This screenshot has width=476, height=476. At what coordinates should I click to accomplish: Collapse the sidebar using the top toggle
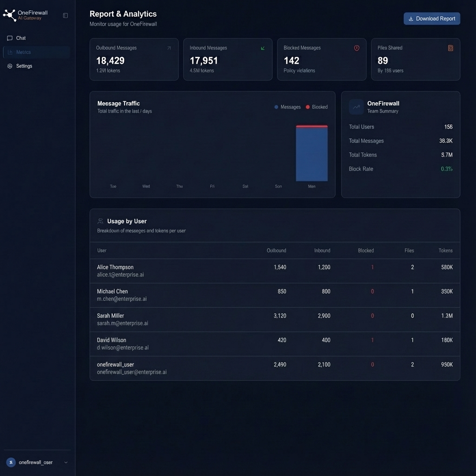tap(66, 15)
